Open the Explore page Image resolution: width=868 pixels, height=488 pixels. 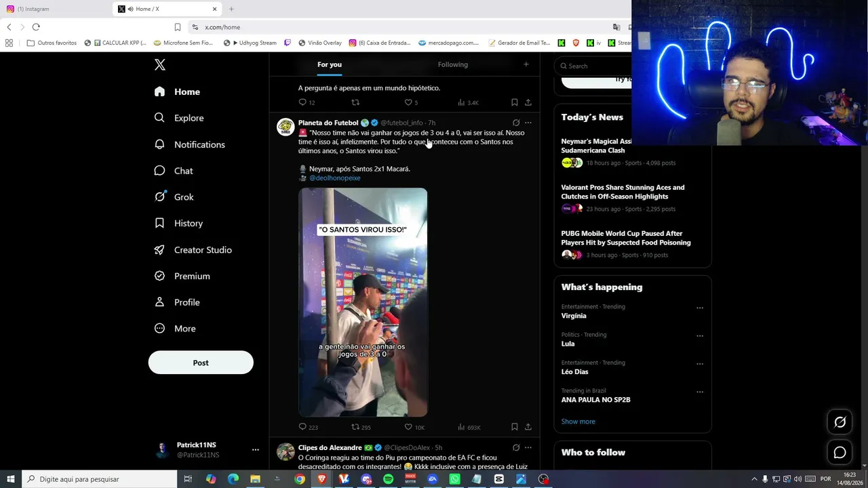tap(179, 118)
